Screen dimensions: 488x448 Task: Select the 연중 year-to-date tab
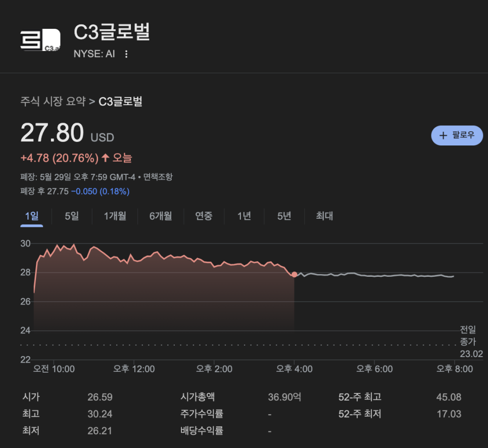tap(204, 216)
